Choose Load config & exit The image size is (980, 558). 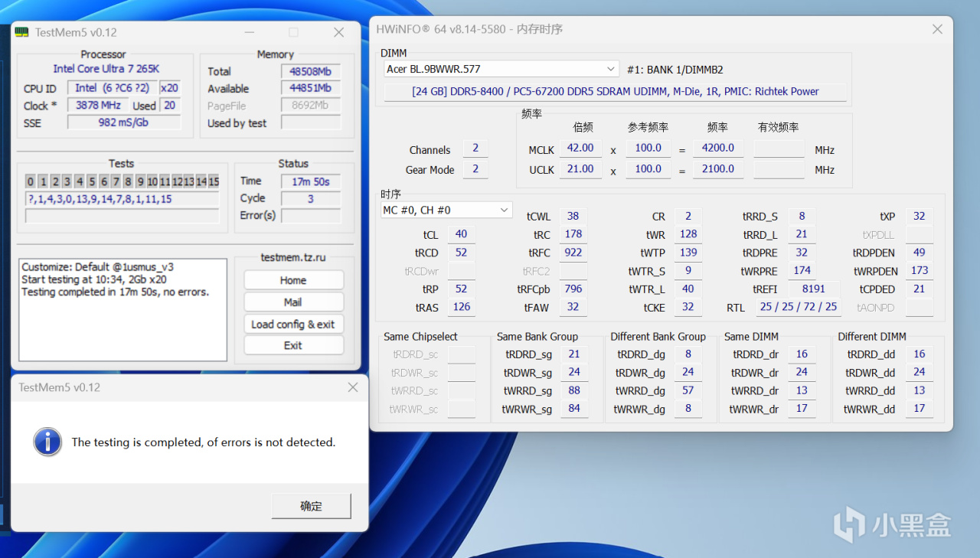[x=293, y=324]
